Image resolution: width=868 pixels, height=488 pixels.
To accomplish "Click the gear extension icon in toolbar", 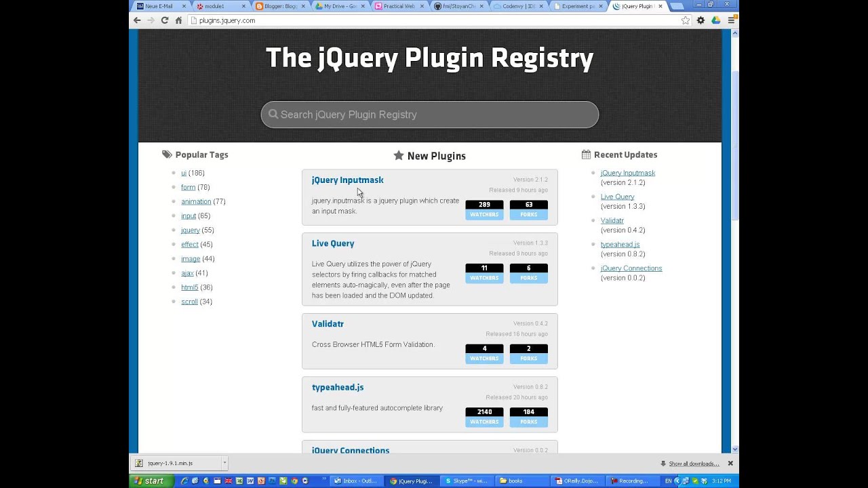I will 701,20.
